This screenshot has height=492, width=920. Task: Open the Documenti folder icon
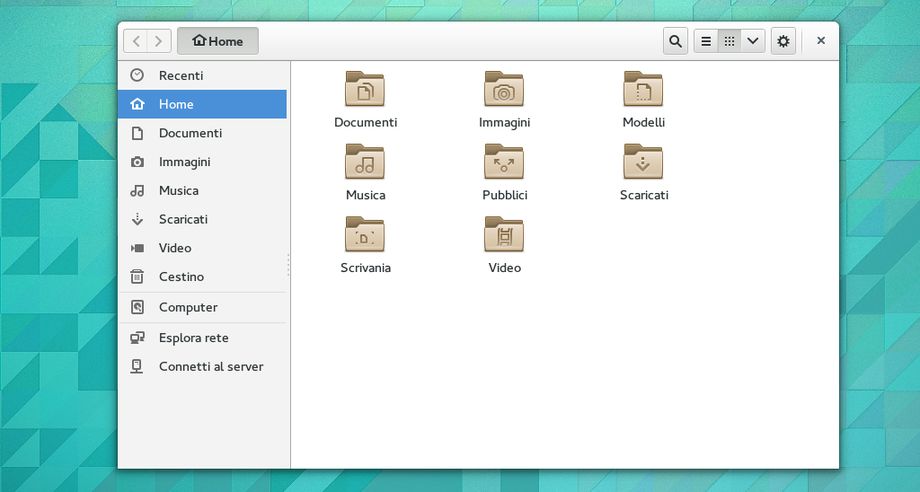coord(365,89)
